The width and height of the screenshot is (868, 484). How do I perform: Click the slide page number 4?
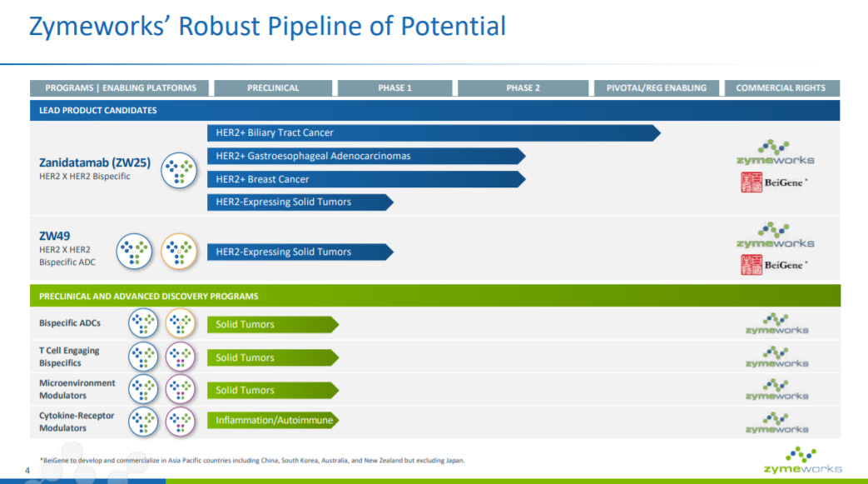[27, 471]
